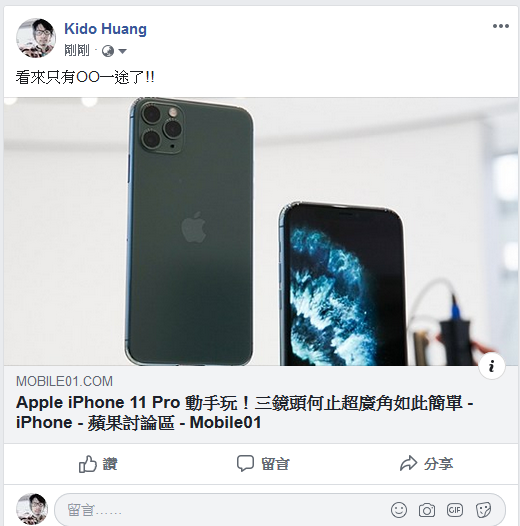Open the emoji picker smiley icon

click(x=399, y=510)
